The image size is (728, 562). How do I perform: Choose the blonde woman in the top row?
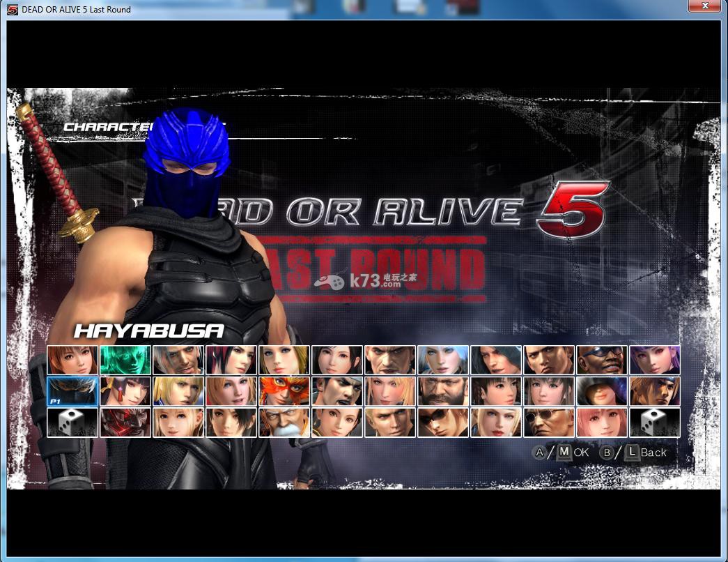(x=284, y=360)
